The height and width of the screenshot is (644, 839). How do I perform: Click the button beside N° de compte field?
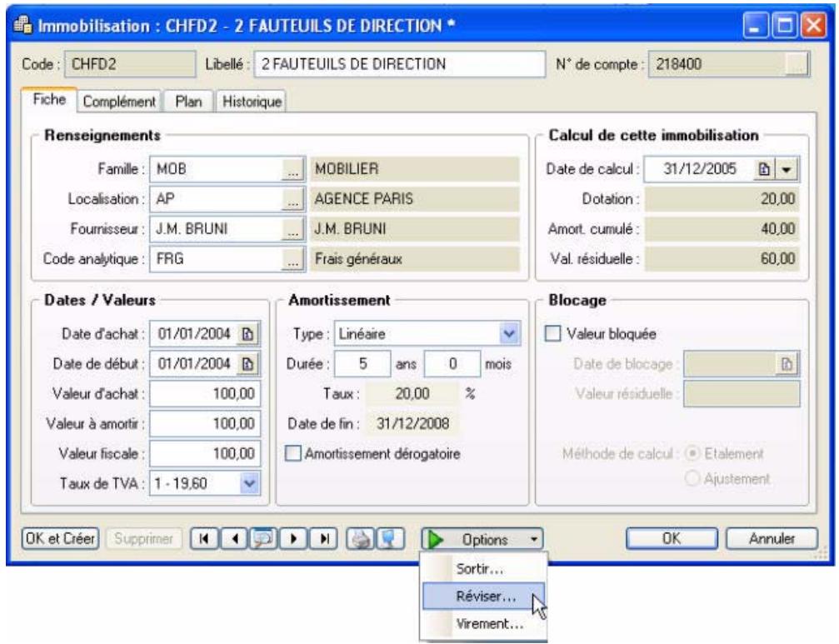797,64
